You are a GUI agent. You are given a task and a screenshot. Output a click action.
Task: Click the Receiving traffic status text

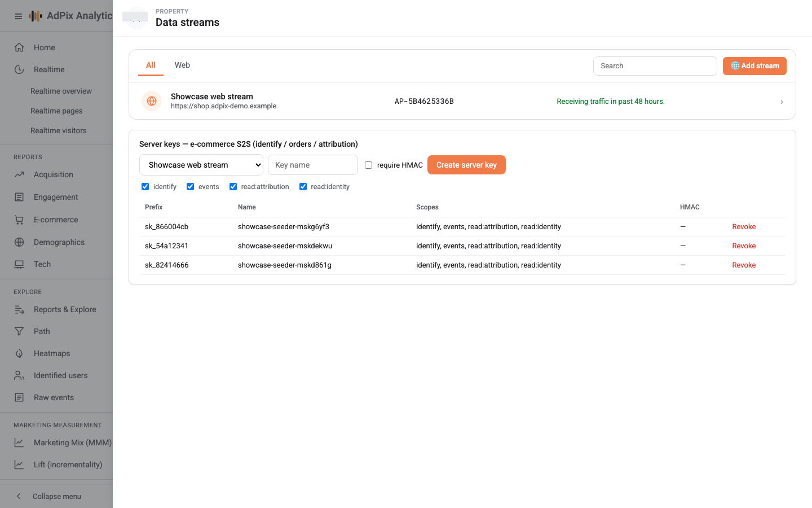(611, 102)
